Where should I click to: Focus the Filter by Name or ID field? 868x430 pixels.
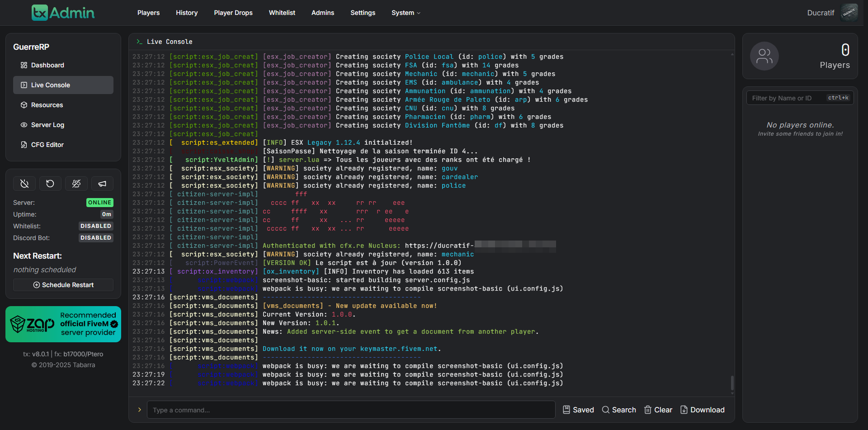click(x=787, y=98)
